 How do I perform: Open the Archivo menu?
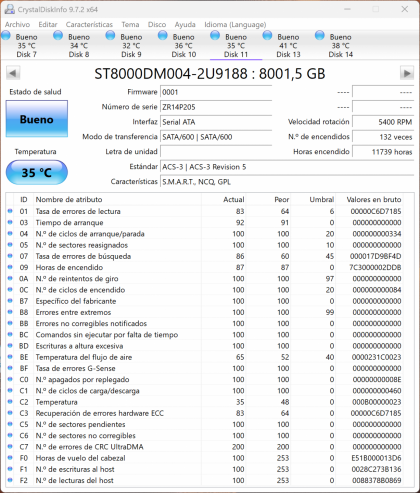17,24
